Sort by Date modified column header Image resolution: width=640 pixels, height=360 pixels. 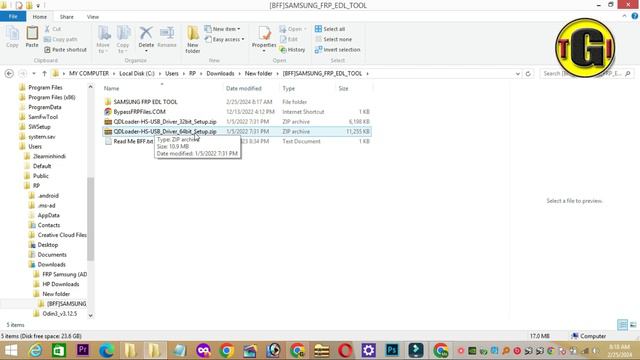(x=251, y=88)
